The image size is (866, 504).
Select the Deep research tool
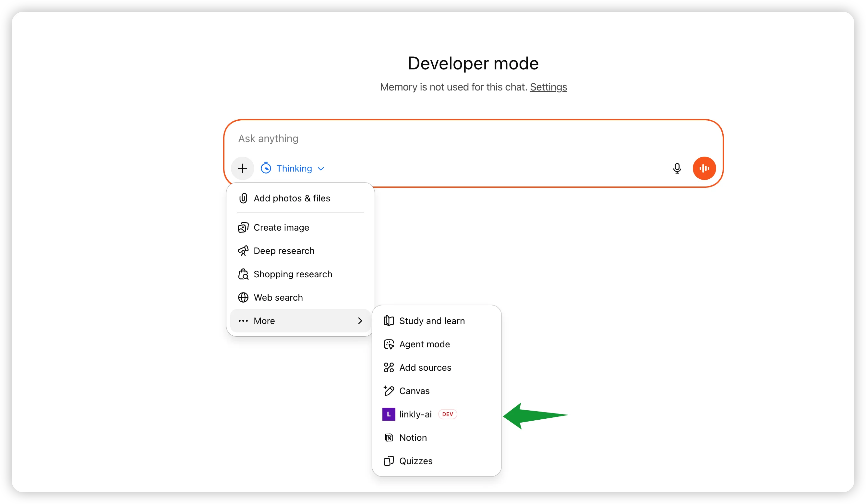tap(284, 251)
